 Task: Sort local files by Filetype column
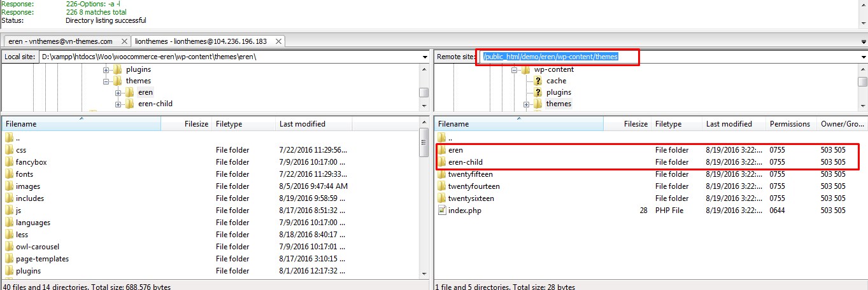(243, 124)
